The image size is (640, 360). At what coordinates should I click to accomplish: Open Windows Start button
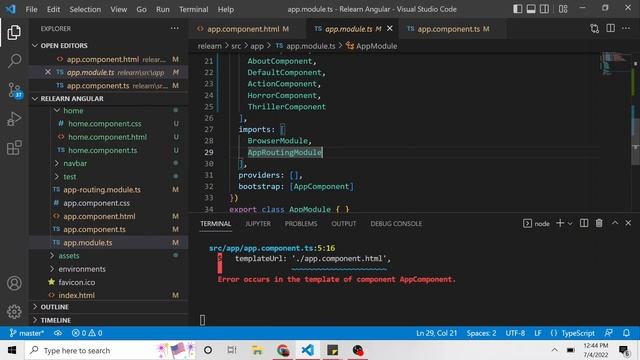[x=12, y=350]
